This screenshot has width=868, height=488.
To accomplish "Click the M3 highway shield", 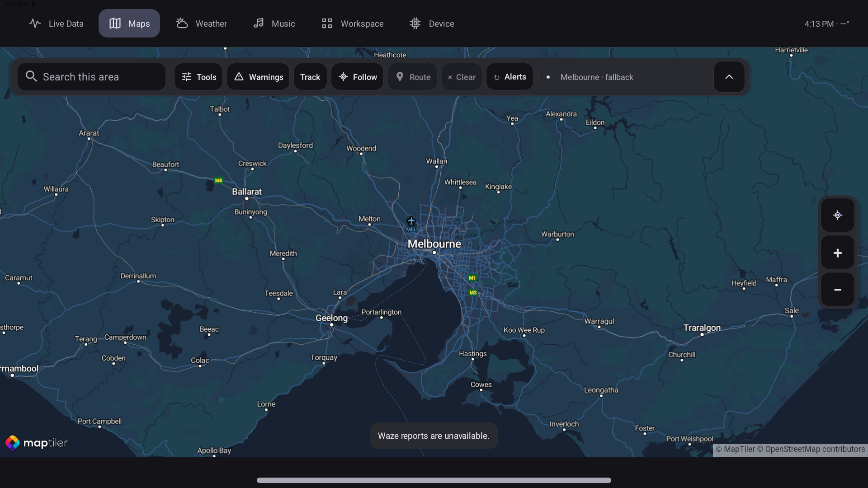I will coord(473,292).
